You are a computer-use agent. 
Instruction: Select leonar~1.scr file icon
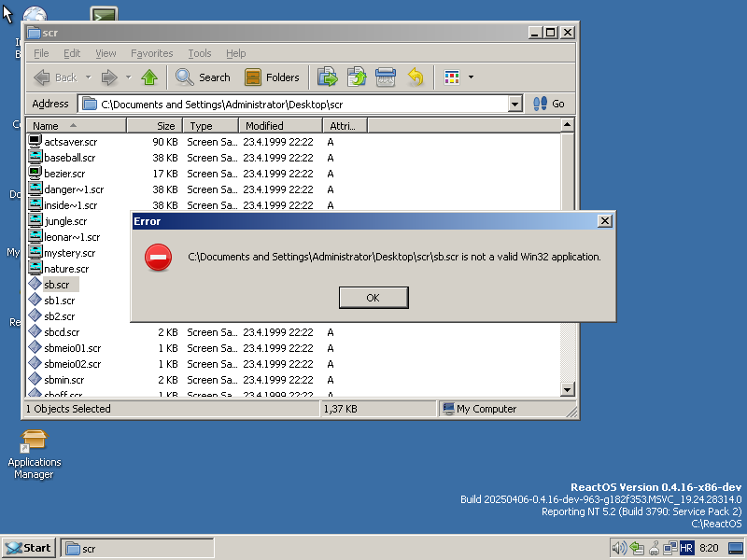click(35, 237)
